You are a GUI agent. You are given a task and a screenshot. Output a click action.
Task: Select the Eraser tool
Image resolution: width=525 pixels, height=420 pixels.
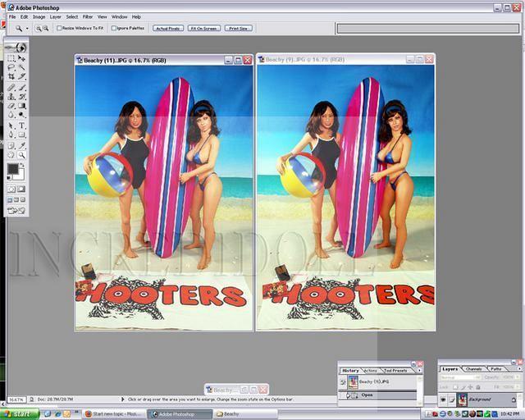[x=11, y=106]
